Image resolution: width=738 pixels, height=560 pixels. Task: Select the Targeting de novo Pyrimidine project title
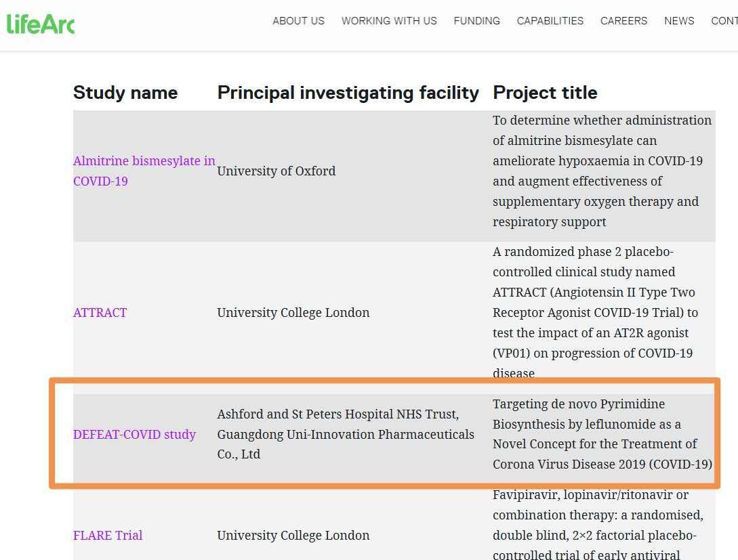(x=602, y=434)
